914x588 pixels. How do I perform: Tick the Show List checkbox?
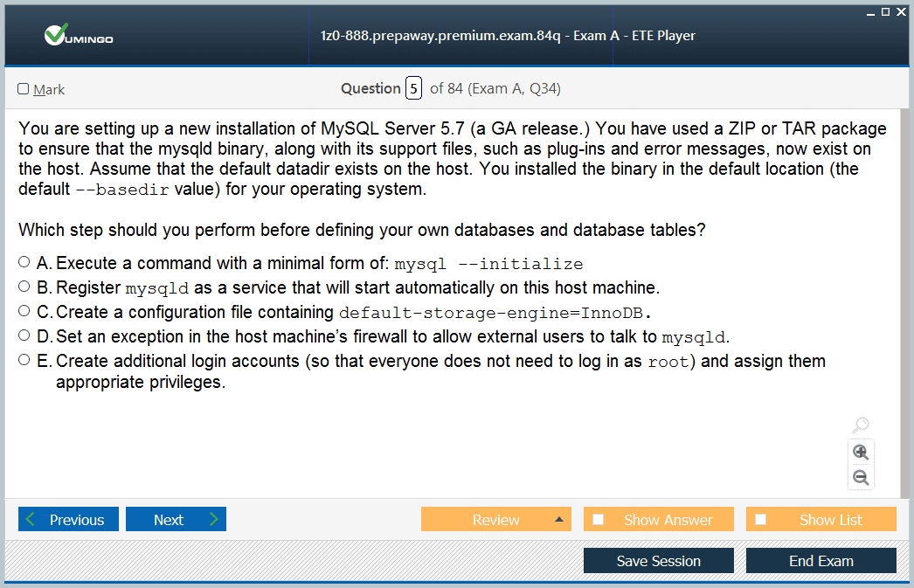(x=761, y=520)
